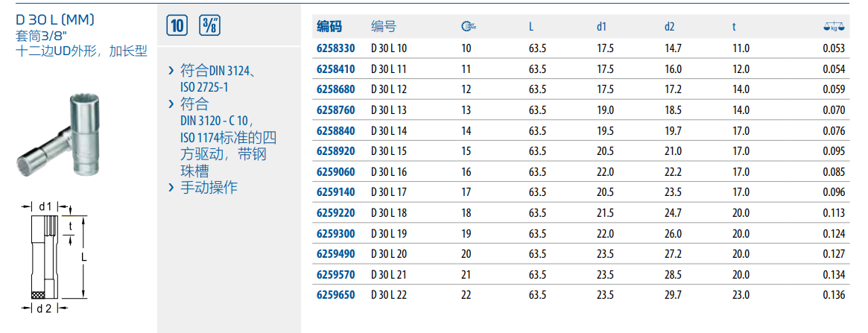Click the chevron before 符合DIN 3124
The width and height of the screenshot is (868, 333).
pyautogui.click(x=172, y=72)
